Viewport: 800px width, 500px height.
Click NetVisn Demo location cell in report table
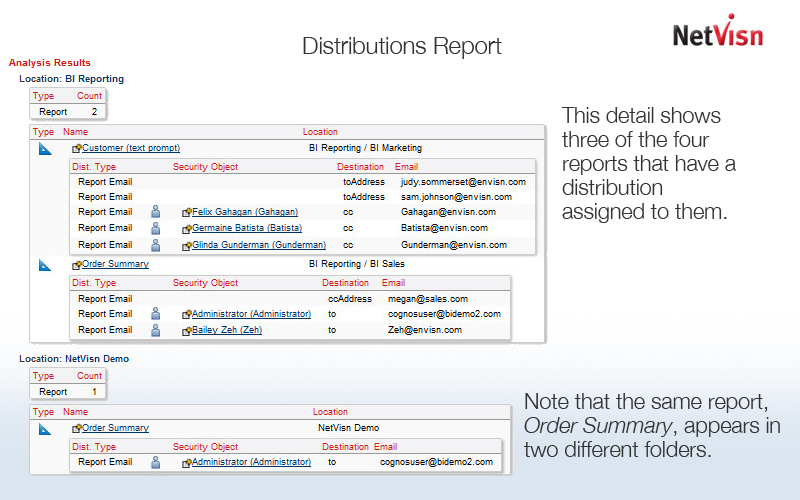pyautogui.click(x=348, y=428)
